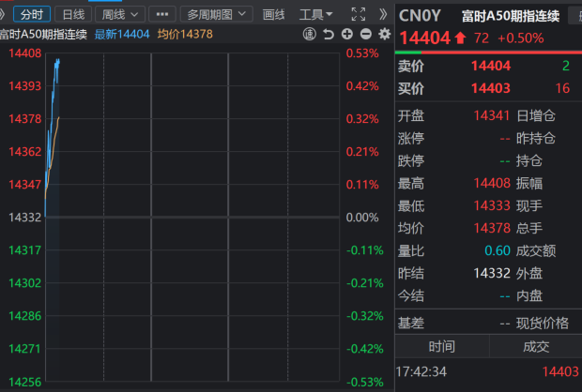
Task: Open the 工具 tools menu
Action: point(315,15)
